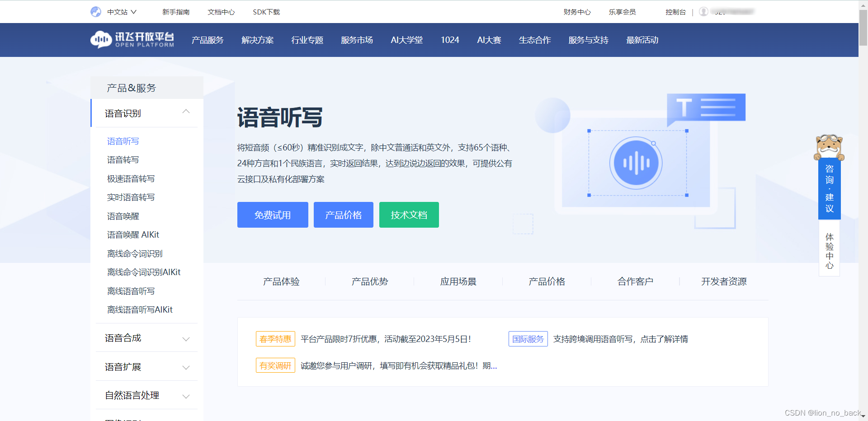Click the 产品&服务 sidebar header
Image resolution: width=868 pixels, height=421 pixels.
(147, 88)
